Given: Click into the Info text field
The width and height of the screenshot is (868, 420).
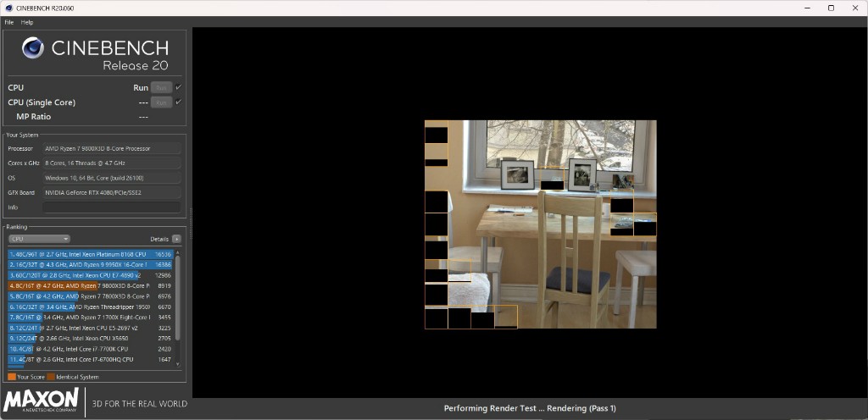Looking at the screenshot, I should (111, 207).
